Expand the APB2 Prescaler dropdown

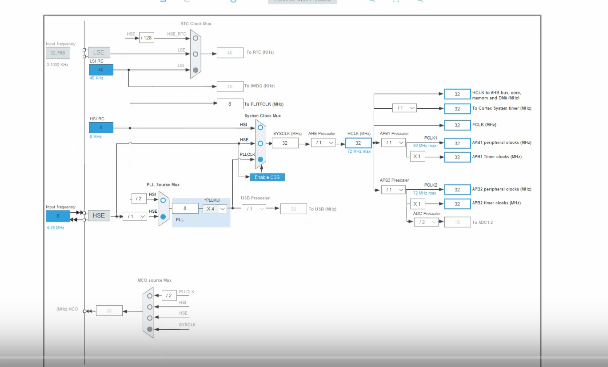click(394, 190)
